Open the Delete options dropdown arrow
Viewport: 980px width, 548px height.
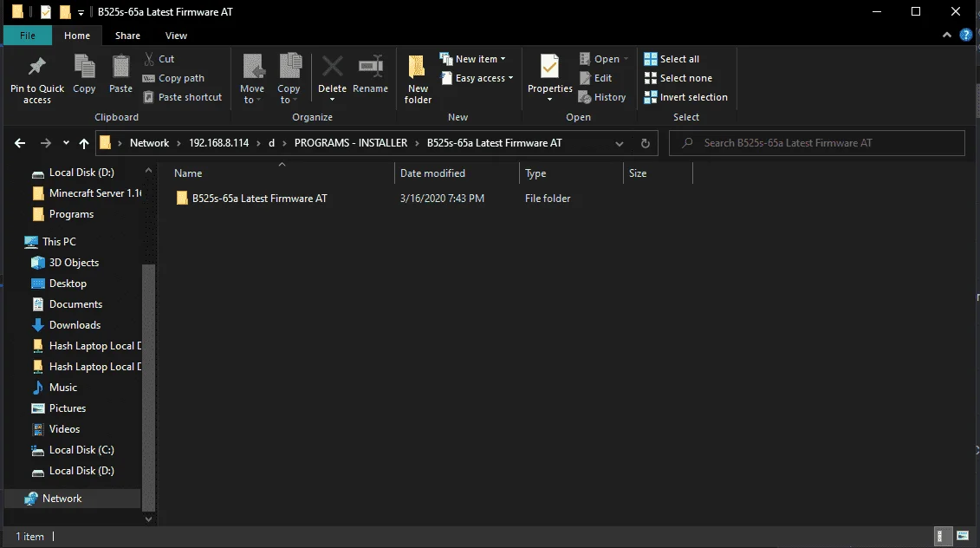332,100
